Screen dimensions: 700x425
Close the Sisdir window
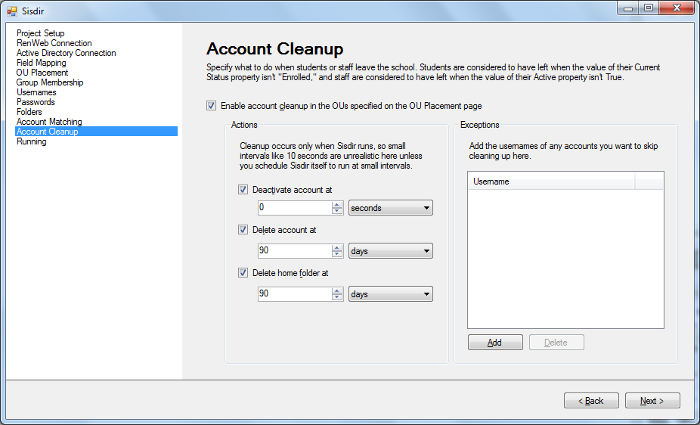[676, 8]
